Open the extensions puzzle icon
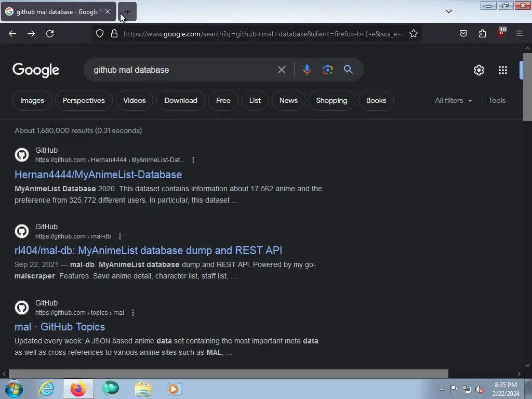 click(482, 34)
